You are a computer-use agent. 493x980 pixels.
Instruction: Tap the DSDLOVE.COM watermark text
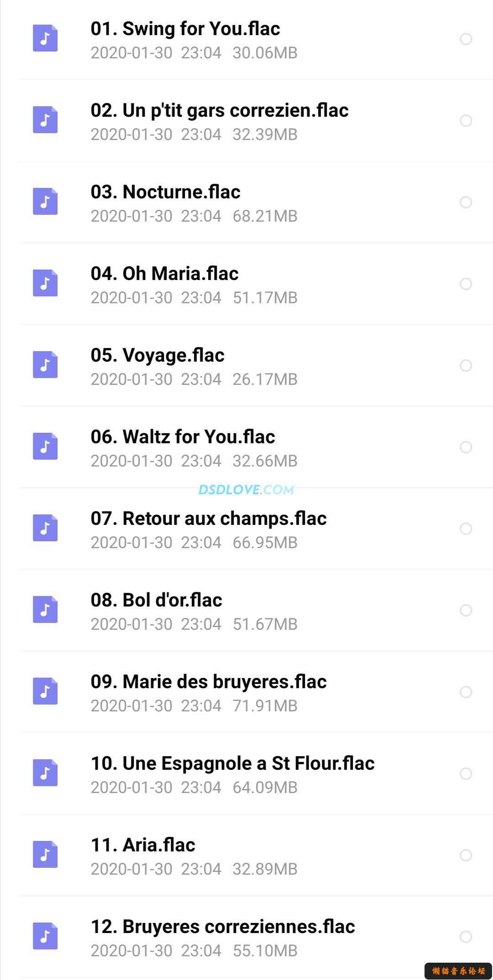click(x=246, y=490)
